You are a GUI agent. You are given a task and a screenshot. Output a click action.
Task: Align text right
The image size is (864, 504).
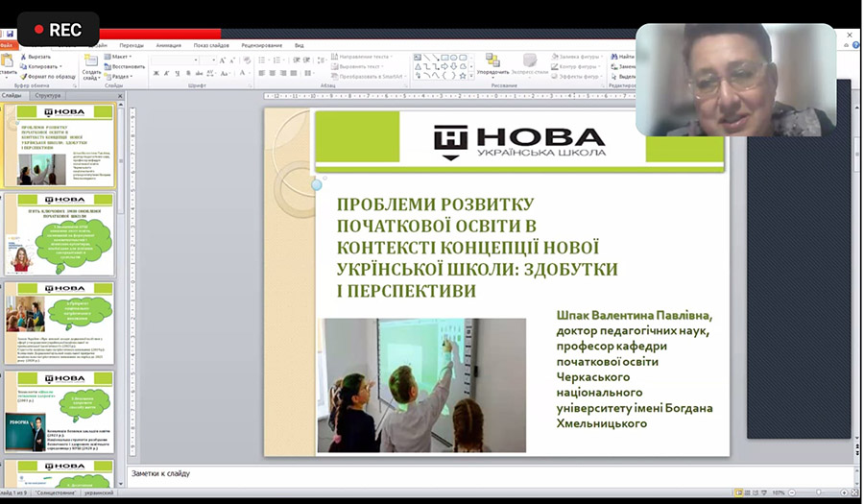(x=282, y=73)
